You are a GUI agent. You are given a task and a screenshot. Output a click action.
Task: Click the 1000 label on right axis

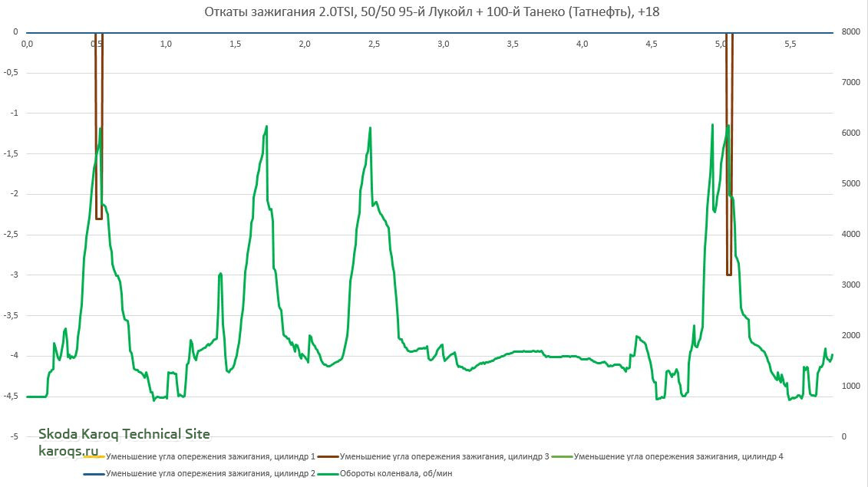click(x=849, y=386)
